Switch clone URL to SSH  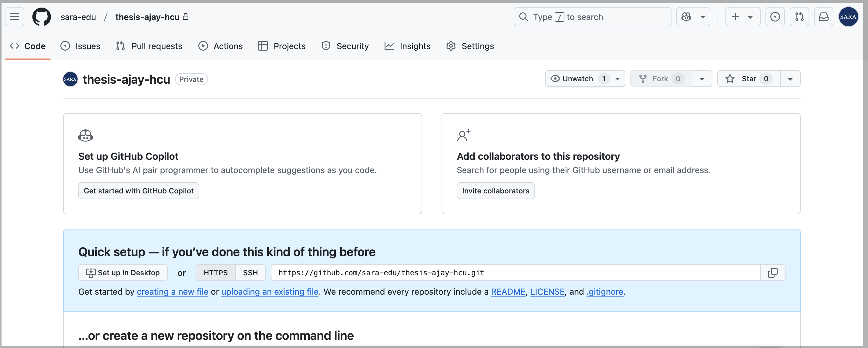(x=250, y=273)
